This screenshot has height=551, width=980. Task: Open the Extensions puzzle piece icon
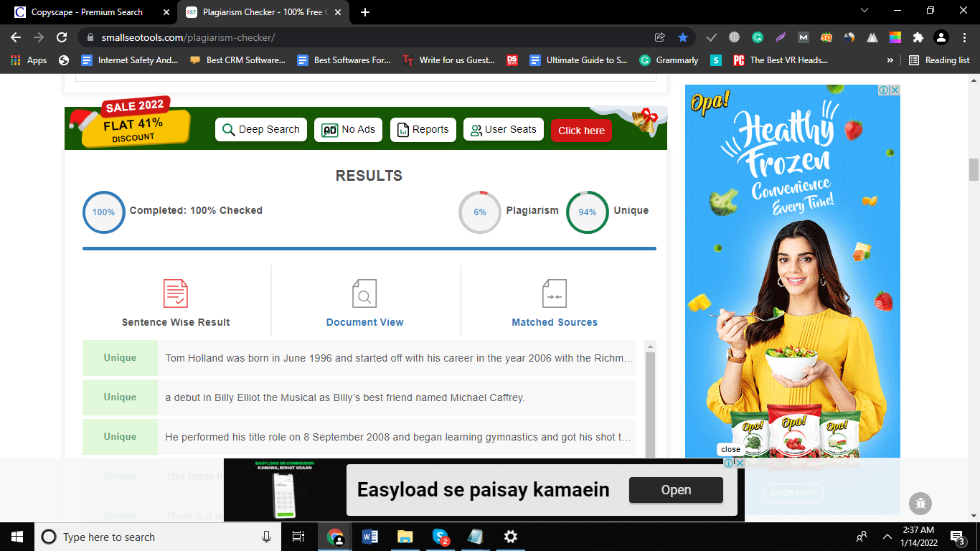point(918,37)
